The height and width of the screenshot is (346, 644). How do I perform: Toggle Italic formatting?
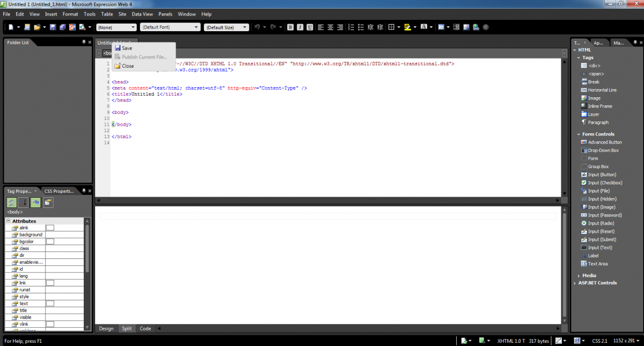pyautogui.click(x=300, y=27)
